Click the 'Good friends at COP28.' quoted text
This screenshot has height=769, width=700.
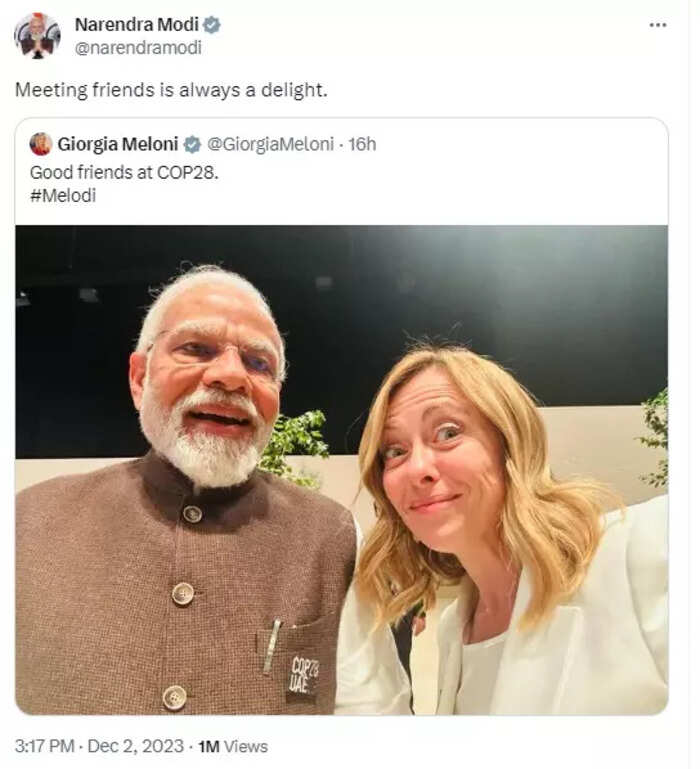124,173
